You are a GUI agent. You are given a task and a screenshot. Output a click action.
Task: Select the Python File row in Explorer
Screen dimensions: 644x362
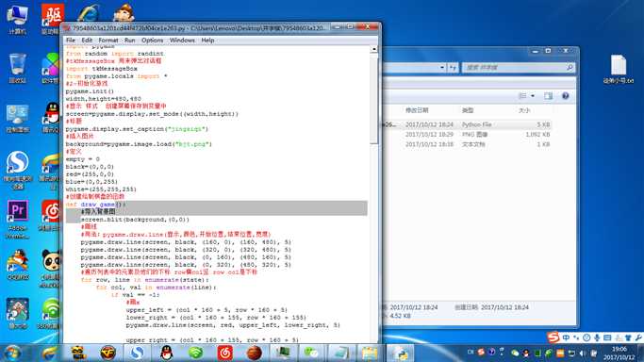tap(466, 124)
